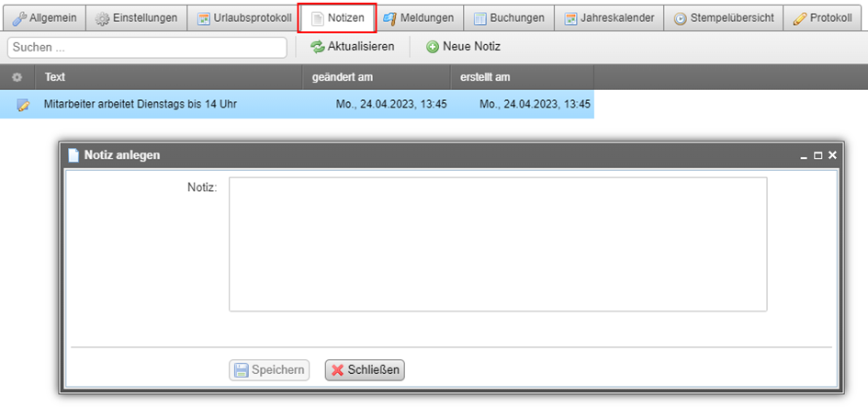Open the Urlaubsprotokoll tab
This screenshot has height=407, width=868.
coord(243,18)
